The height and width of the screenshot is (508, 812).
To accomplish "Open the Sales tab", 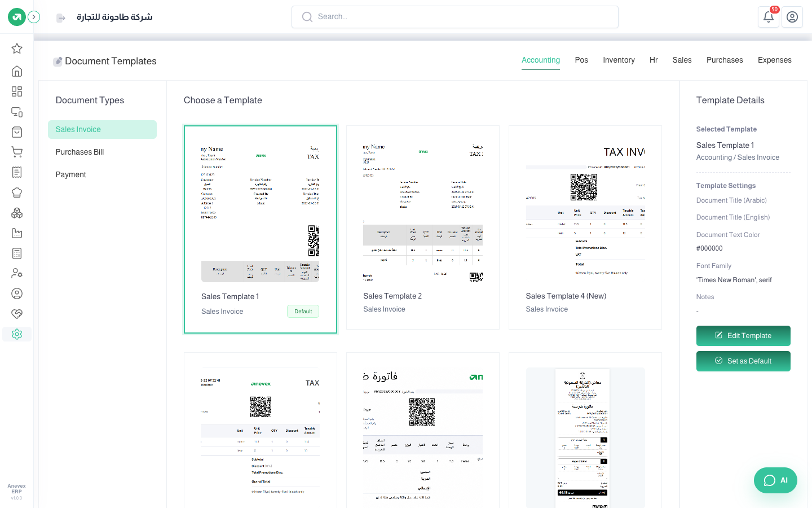I will [x=682, y=60].
